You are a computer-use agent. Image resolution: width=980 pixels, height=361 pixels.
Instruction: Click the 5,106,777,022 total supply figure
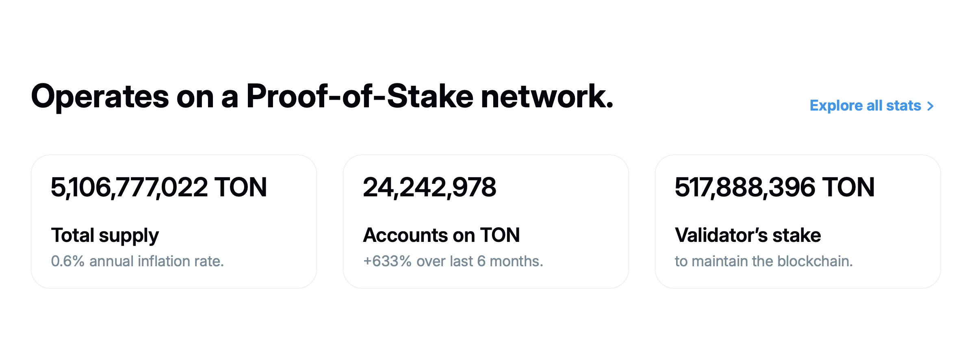pos(129,187)
